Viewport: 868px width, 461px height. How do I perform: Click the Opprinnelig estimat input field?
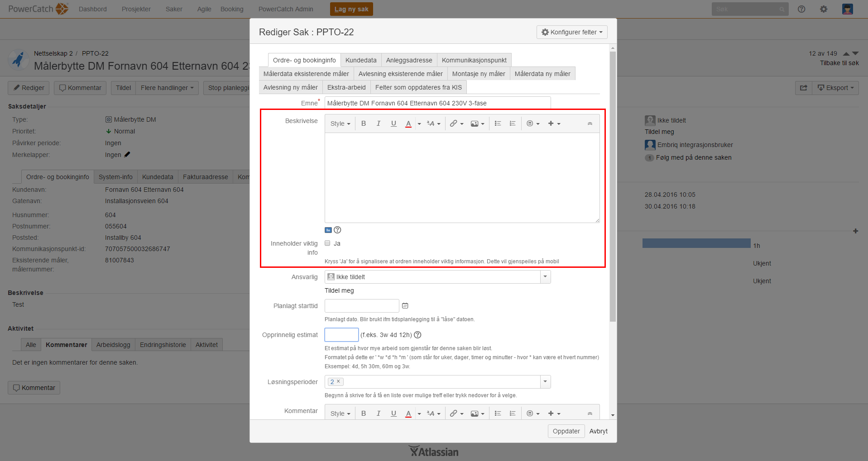(x=341, y=335)
